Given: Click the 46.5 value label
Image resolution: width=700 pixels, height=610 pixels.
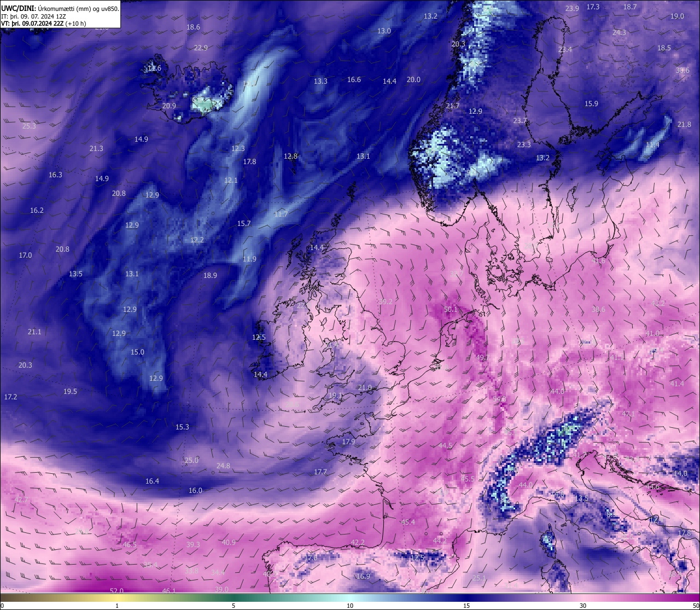Looking at the screenshot, I should click(130, 545).
